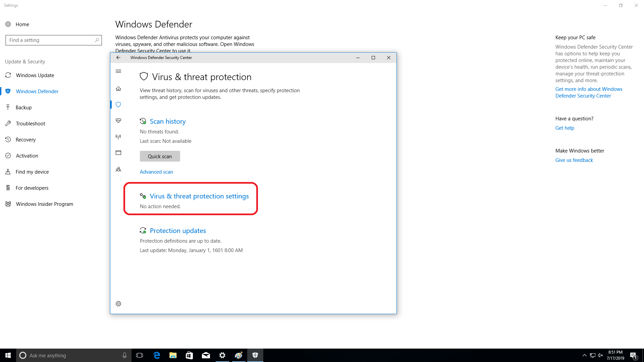
Task: Click the search magnifier in Find a setting
Action: click(97, 40)
